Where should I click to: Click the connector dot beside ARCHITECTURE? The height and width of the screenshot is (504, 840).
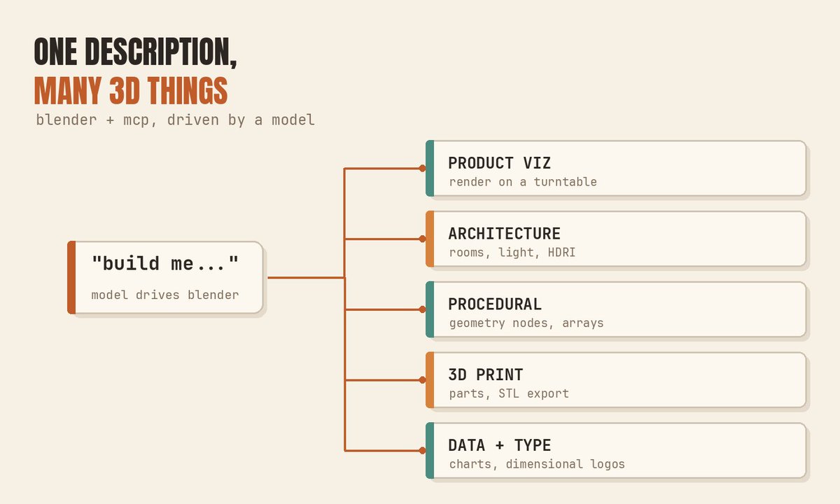(422, 239)
